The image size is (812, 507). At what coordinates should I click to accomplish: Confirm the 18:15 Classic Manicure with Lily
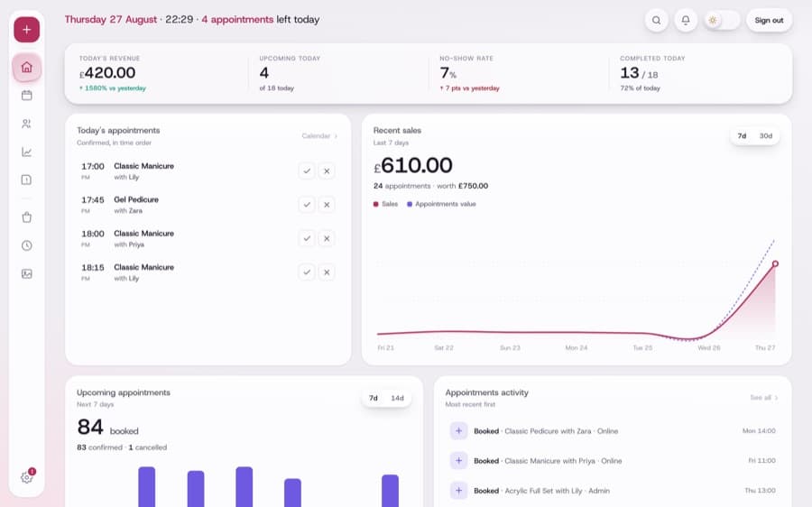tap(307, 272)
